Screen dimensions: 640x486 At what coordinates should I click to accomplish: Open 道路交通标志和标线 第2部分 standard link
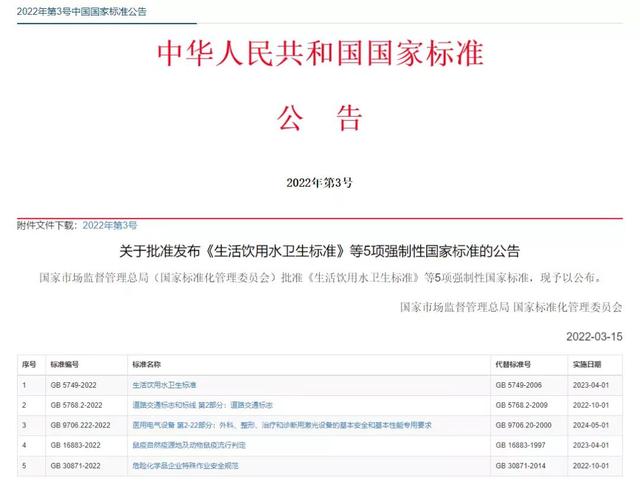(202, 405)
